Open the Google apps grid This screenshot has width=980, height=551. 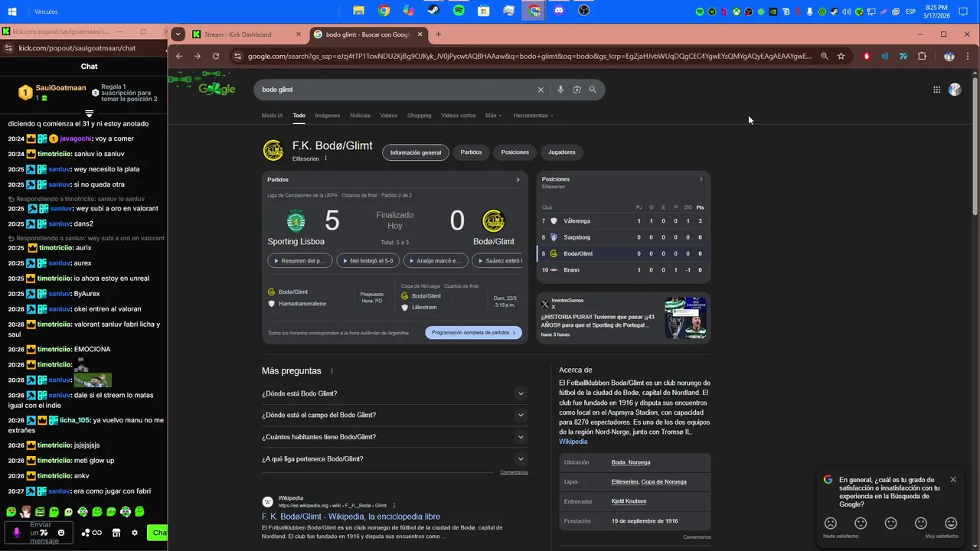(x=936, y=90)
